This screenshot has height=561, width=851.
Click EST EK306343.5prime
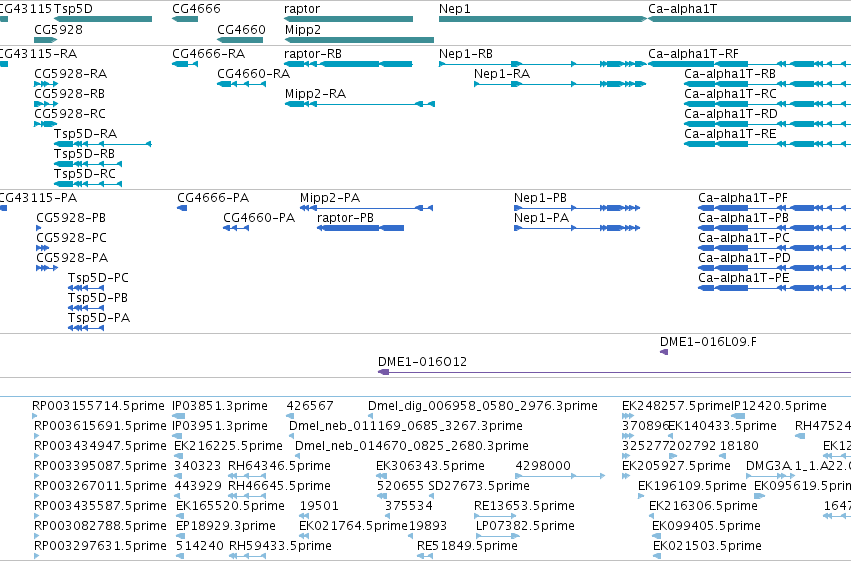[430, 467]
